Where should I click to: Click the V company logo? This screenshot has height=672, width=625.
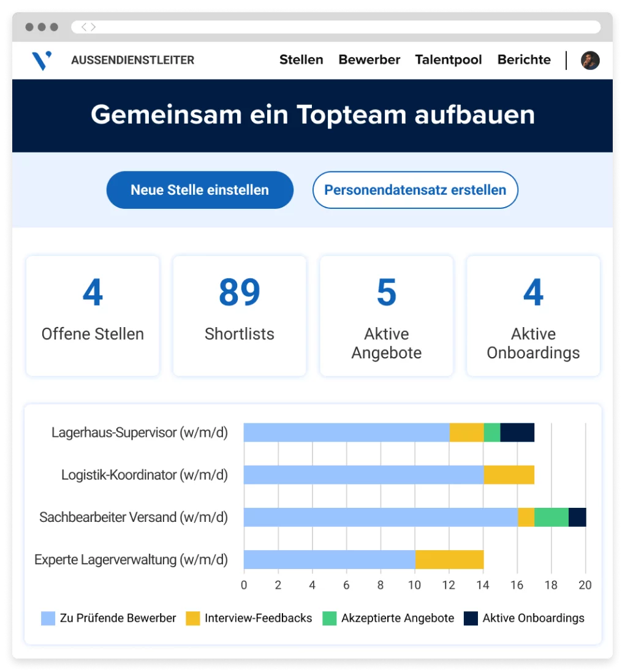click(41, 60)
